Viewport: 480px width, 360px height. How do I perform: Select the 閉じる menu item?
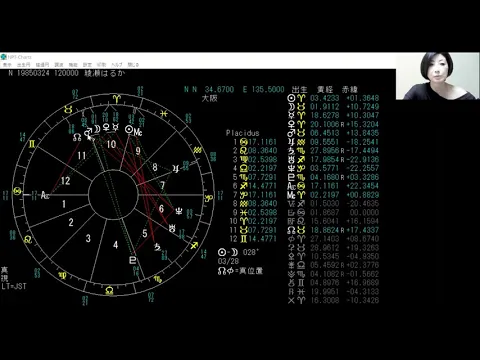[x=133, y=65]
